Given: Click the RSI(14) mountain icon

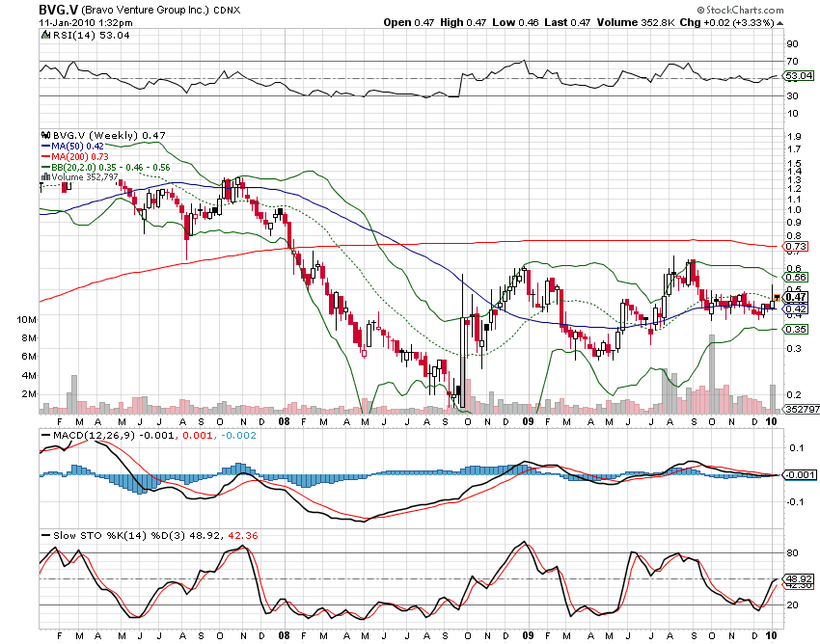Looking at the screenshot, I should pos(46,35).
